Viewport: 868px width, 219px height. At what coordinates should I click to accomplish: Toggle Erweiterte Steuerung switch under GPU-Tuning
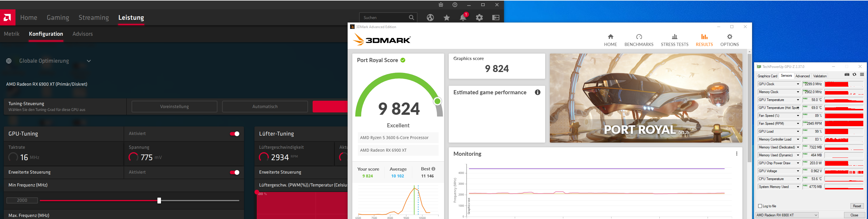235,172
